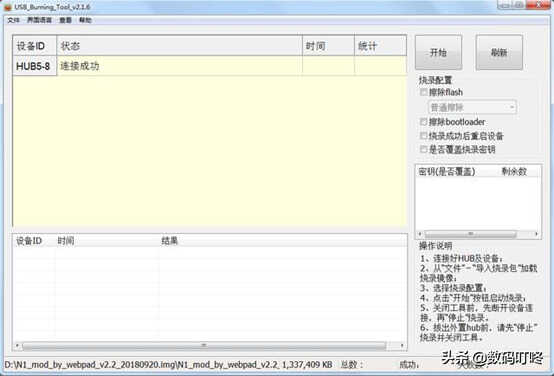Open the 帮助 menu
Screen dimensions: 554x376
pos(85,20)
